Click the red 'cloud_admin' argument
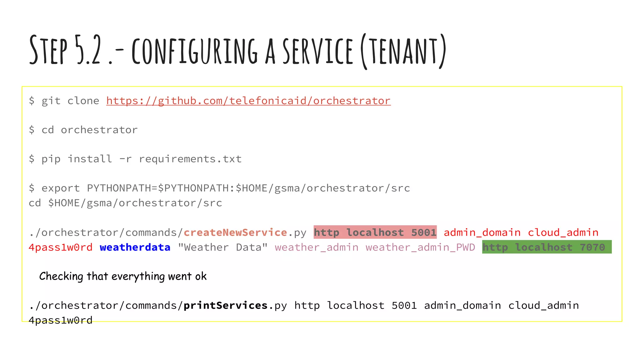Image resolution: width=644 pixels, height=362 pixels. (563, 233)
